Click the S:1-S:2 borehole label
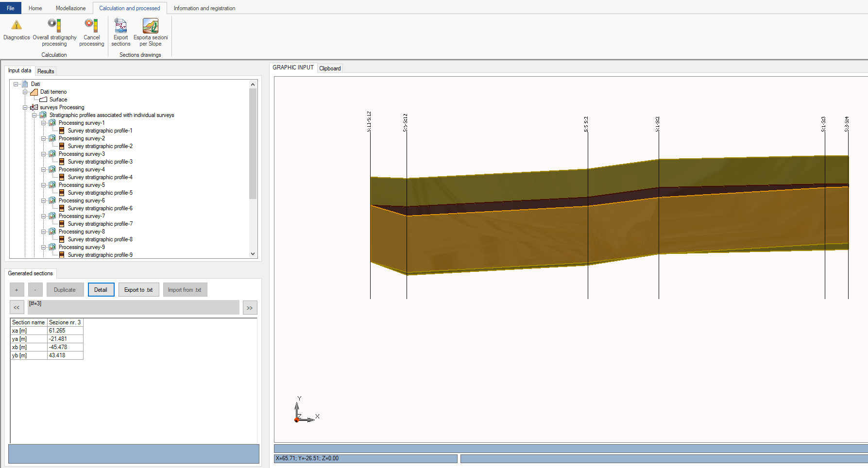 point(658,124)
